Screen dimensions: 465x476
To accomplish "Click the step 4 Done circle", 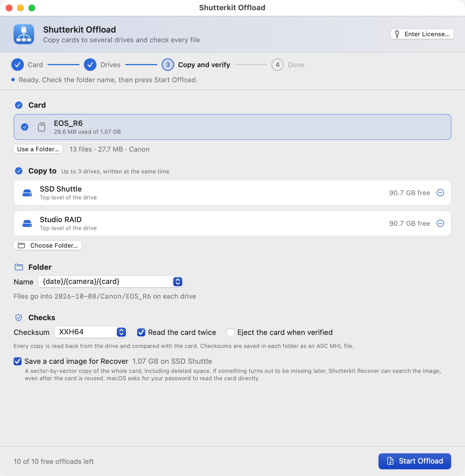I will coord(278,65).
